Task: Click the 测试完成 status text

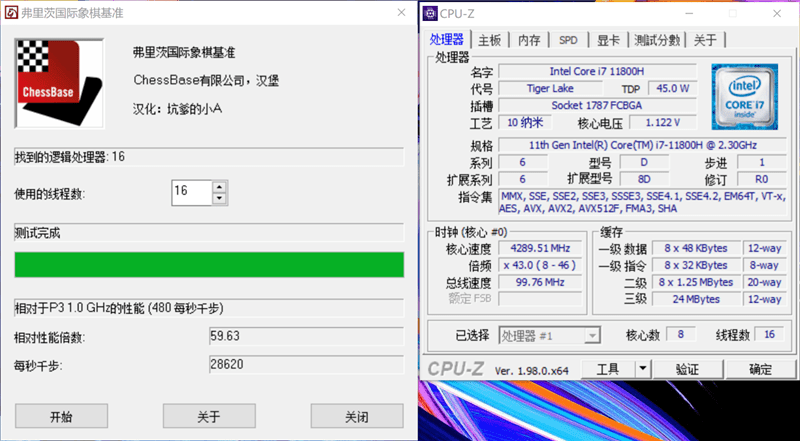Action: [x=37, y=233]
